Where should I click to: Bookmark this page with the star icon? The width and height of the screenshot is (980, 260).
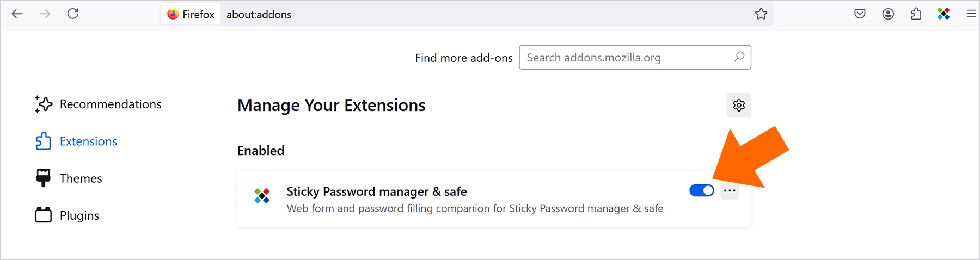(x=761, y=14)
